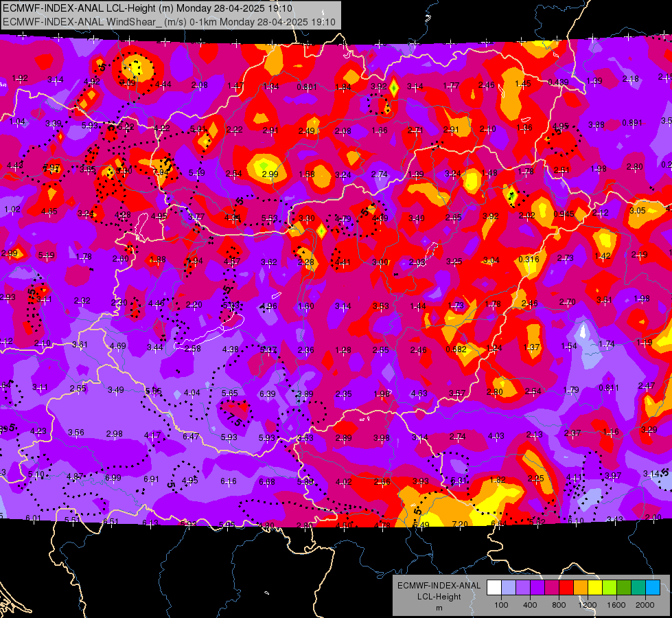The height and width of the screenshot is (618, 672).
Task: Click the wind shear value 6.91
Action: (151, 479)
